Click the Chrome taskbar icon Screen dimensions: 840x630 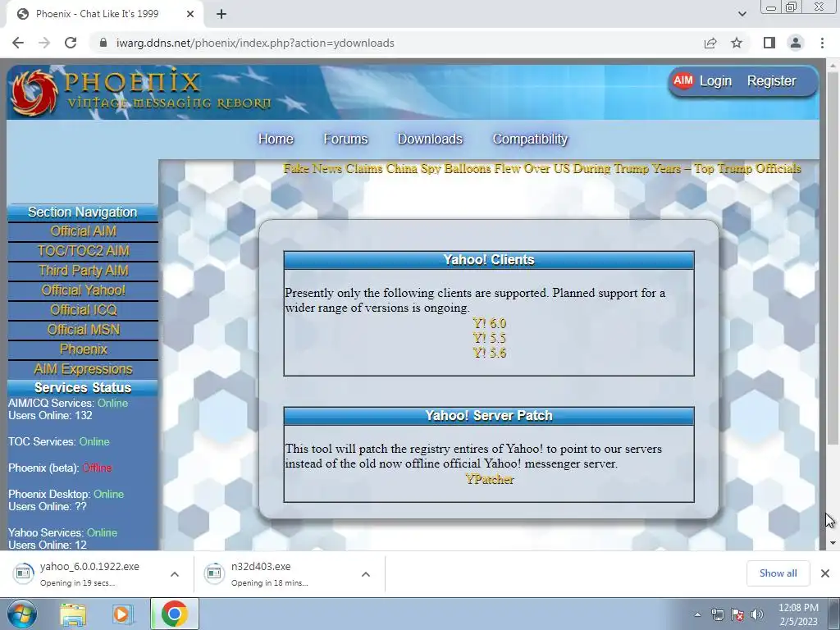click(174, 614)
